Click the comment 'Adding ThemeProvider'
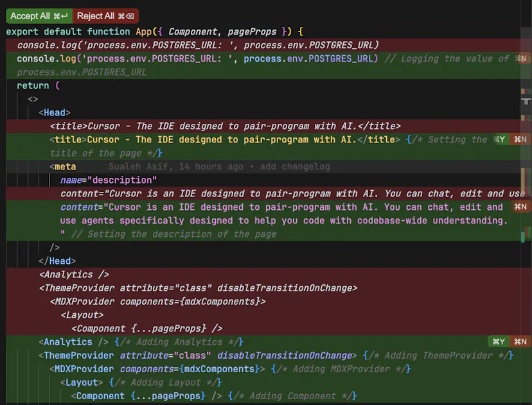The width and height of the screenshot is (532, 405). [438, 355]
